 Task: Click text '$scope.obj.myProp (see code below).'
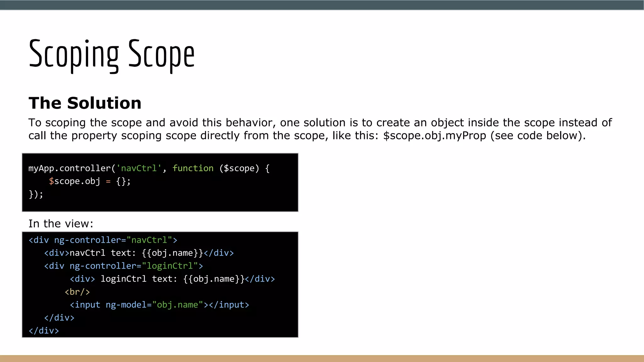484,136
